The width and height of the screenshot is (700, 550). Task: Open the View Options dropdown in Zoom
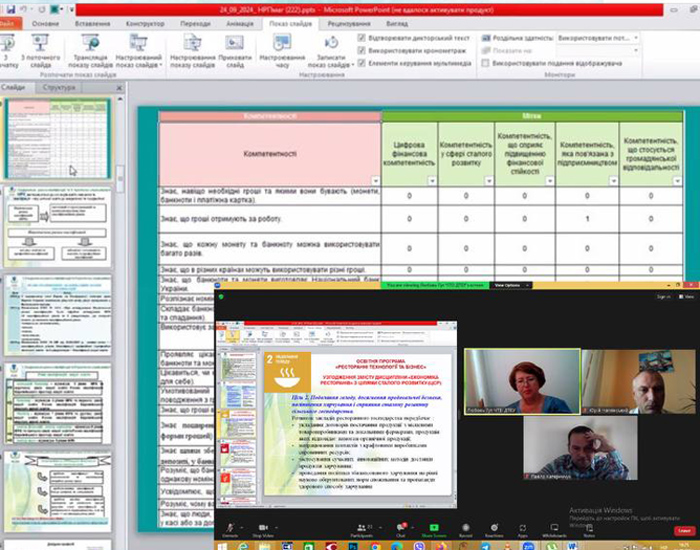tap(513, 285)
